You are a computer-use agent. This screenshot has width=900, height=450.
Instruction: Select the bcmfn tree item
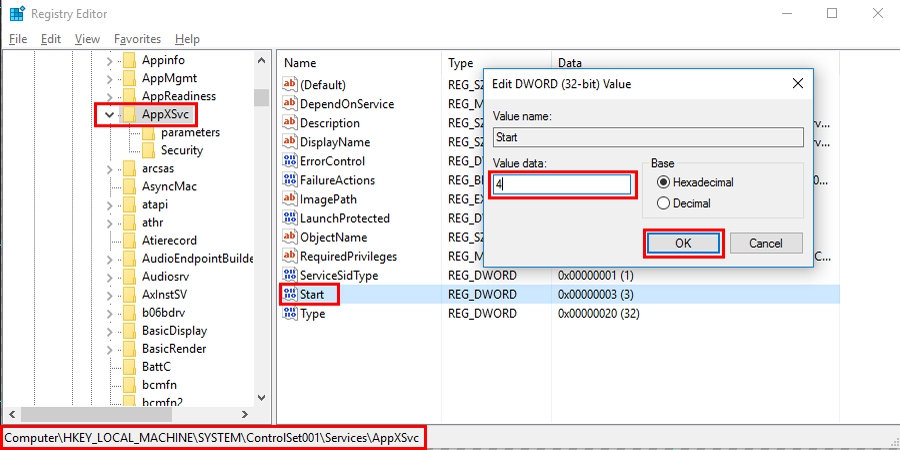(159, 385)
